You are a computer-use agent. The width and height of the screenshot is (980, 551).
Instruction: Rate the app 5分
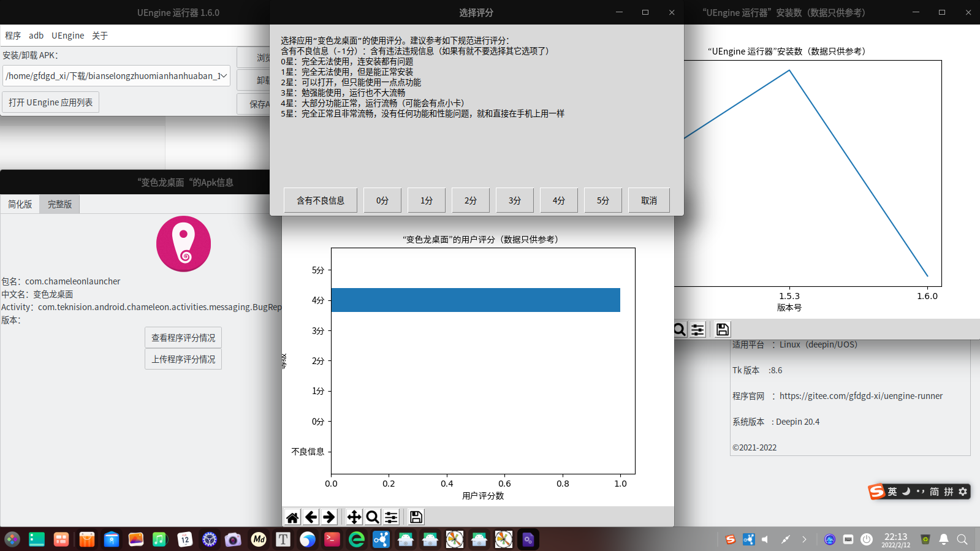603,200
